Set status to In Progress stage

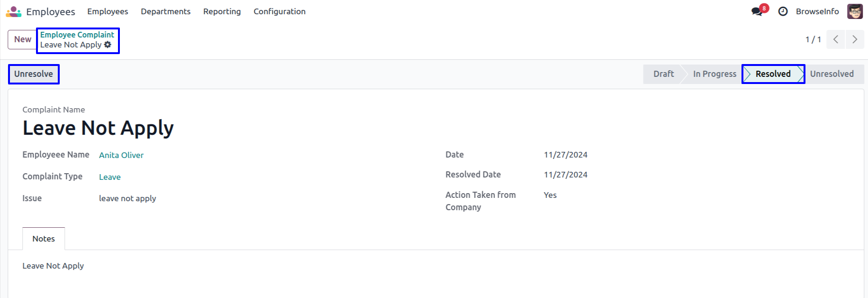714,74
